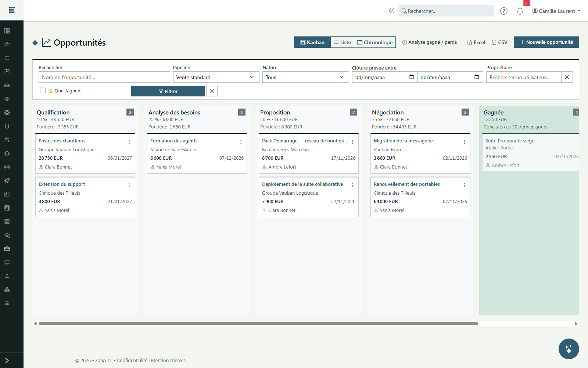Launch the AI assistant sparkle button
Screen dimensions: 588x368
[569, 348]
